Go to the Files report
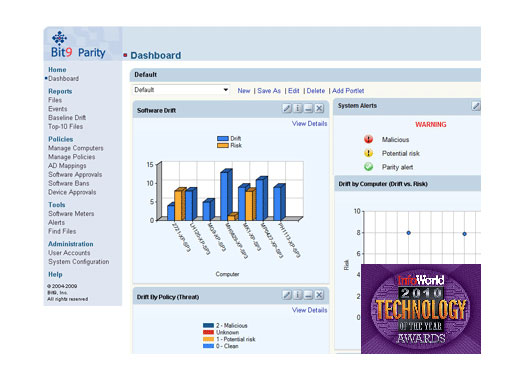522x378 pixels. pos(55,100)
